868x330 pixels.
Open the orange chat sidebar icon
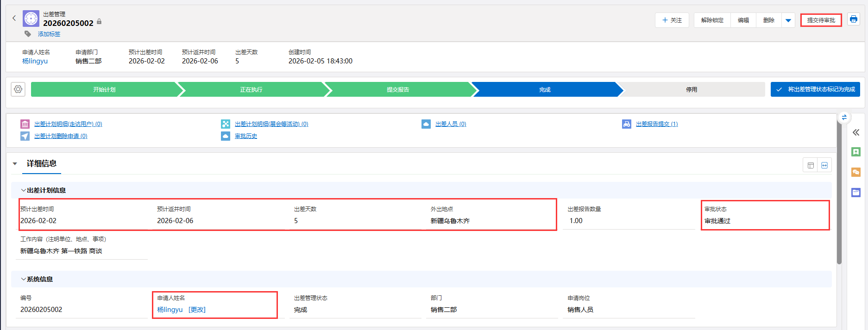tap(855, 172)
